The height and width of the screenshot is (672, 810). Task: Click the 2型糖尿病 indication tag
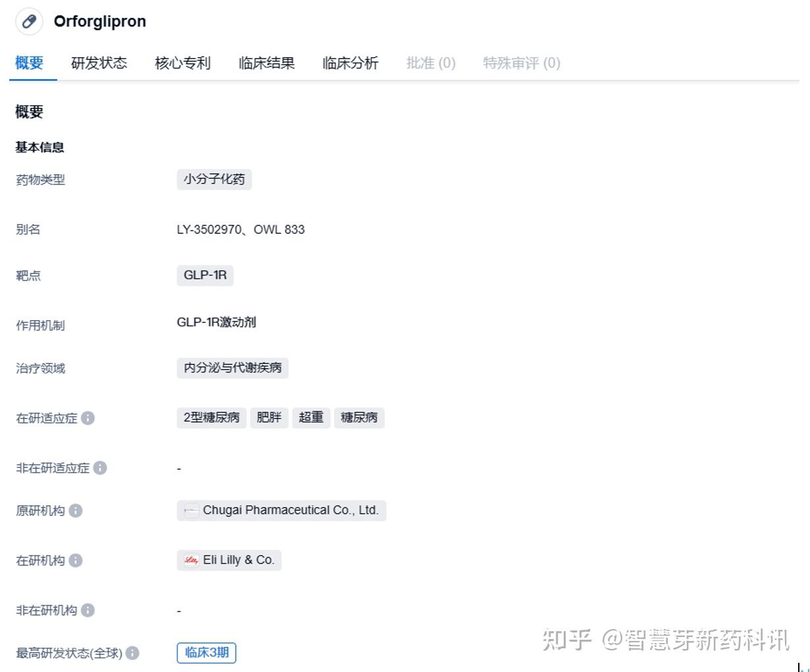point(211,418)
